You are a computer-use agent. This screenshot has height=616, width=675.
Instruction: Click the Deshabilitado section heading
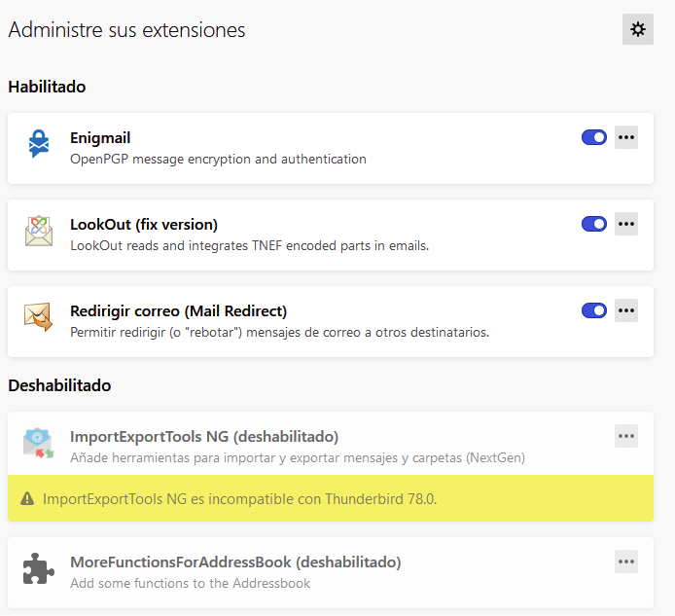coord(59,385)
